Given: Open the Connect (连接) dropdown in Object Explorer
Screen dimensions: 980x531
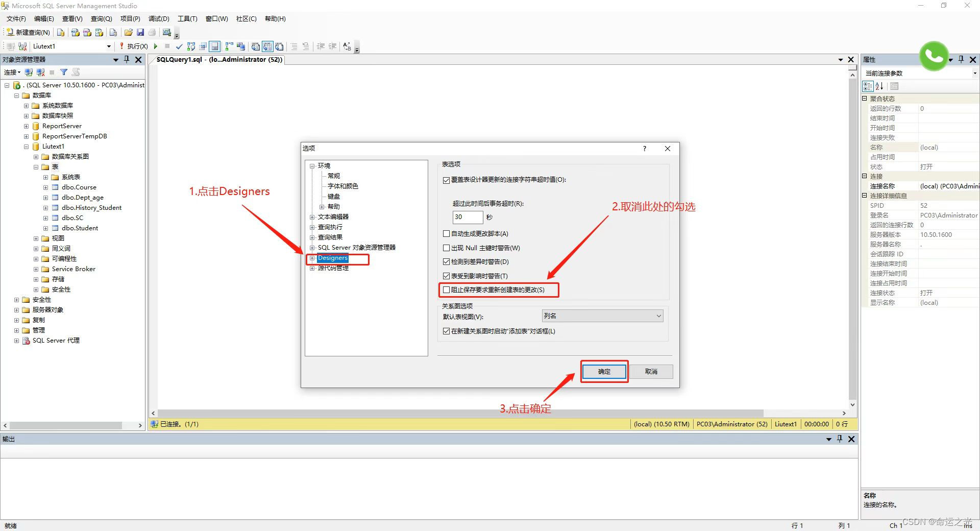Looking at the screenshot, I should click(12, 73).
